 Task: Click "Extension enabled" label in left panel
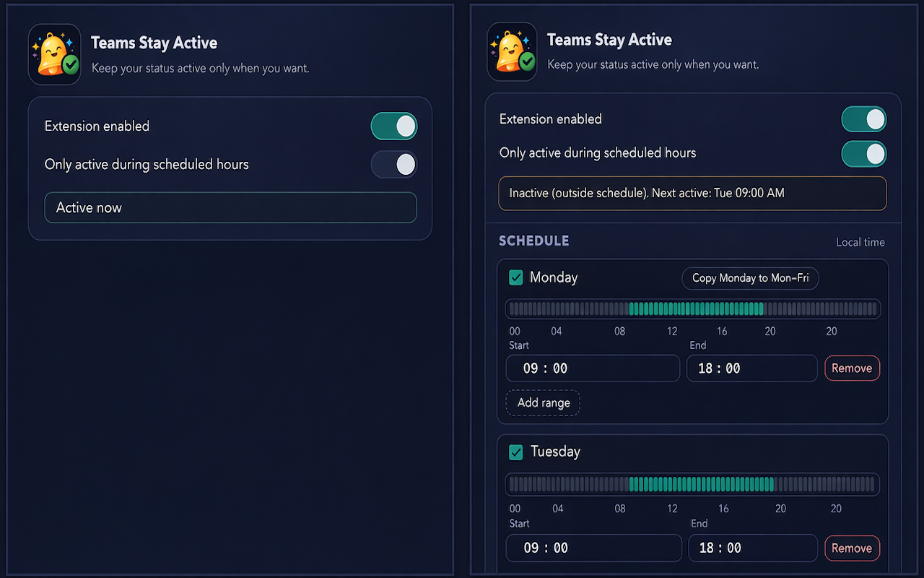(x=97, y=126)
